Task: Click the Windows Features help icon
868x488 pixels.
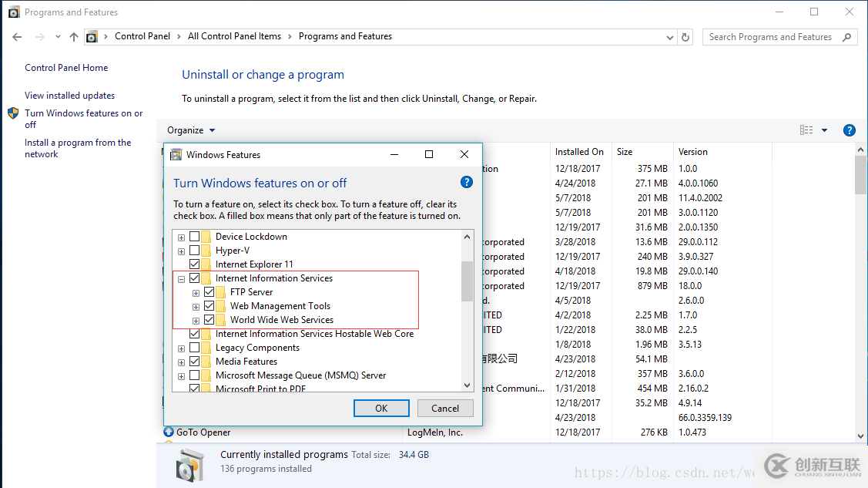Action: point(467,182)
